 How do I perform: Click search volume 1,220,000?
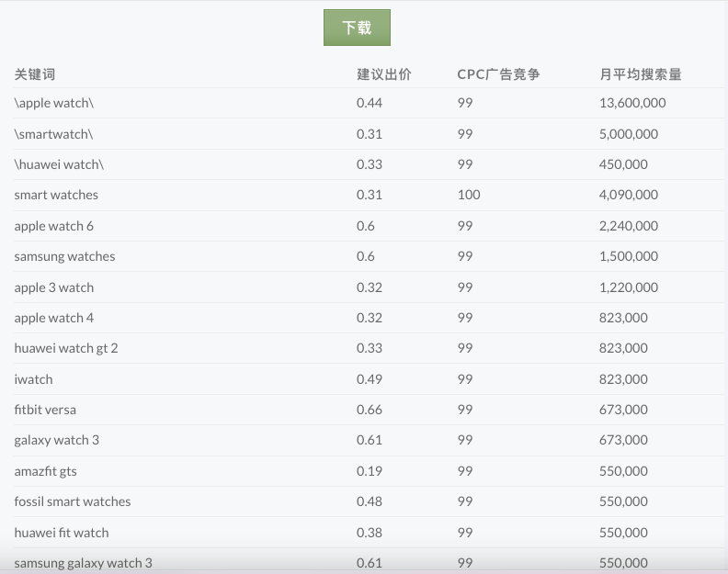coord(629,287)
